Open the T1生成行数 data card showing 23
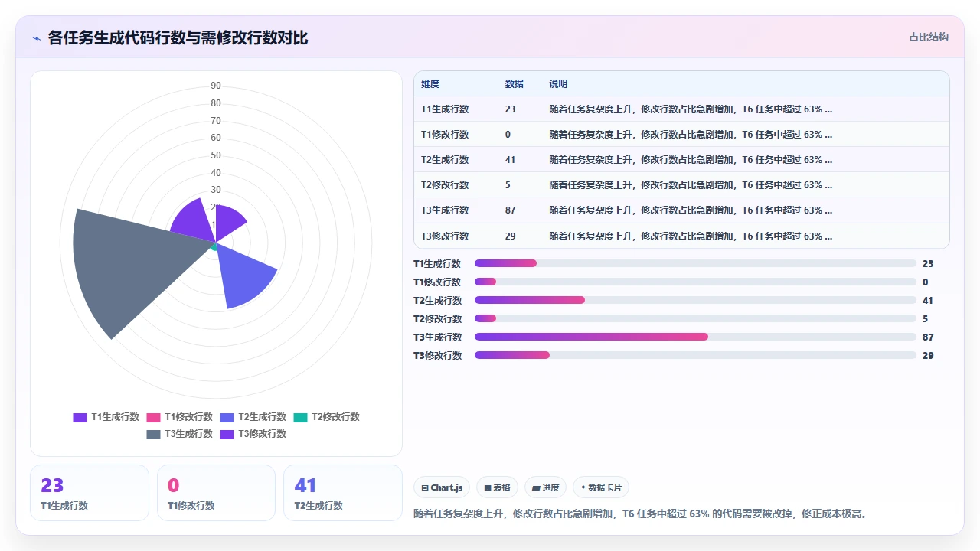The height and width of the screenshot is (551, 980). coord(90,493)
